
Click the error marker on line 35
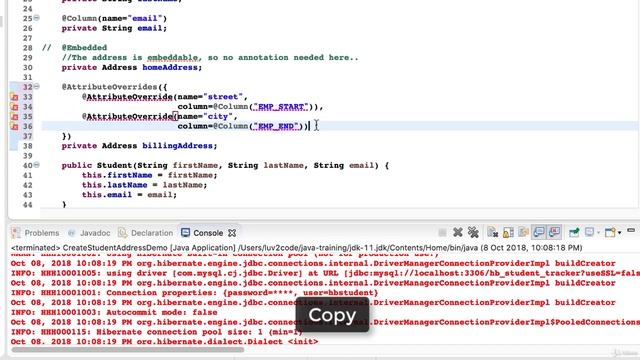14,116
